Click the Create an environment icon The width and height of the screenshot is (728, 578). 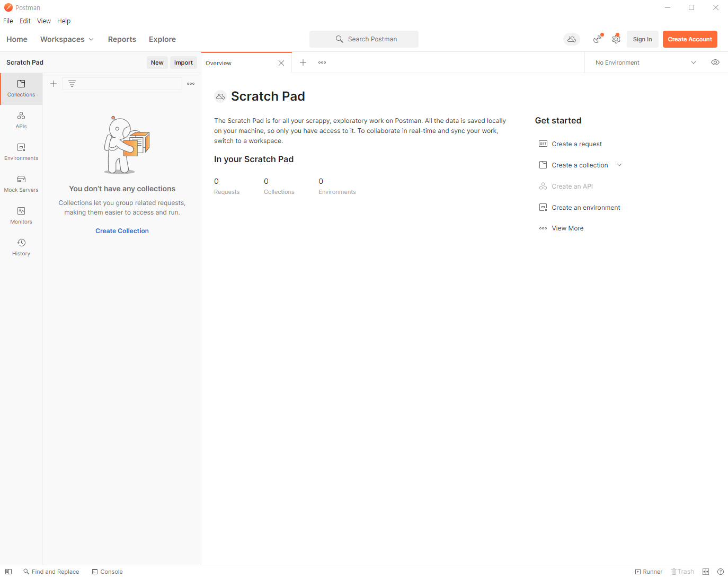pyautogui.click(x=543, y=207)
